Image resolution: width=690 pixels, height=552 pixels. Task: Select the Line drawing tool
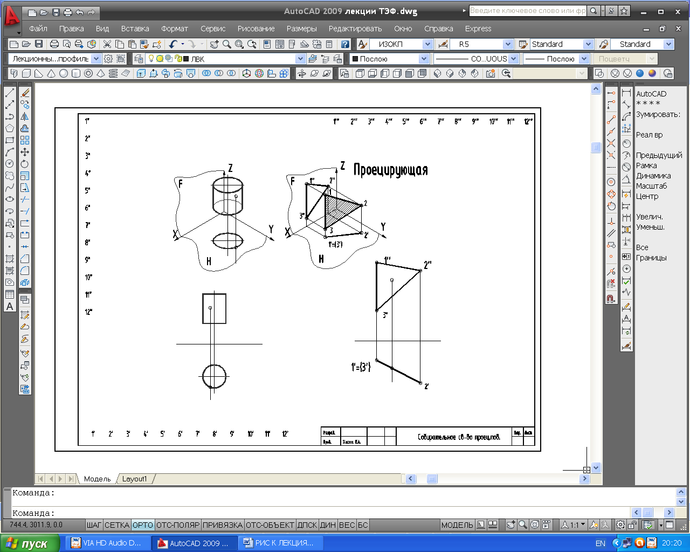9,93
